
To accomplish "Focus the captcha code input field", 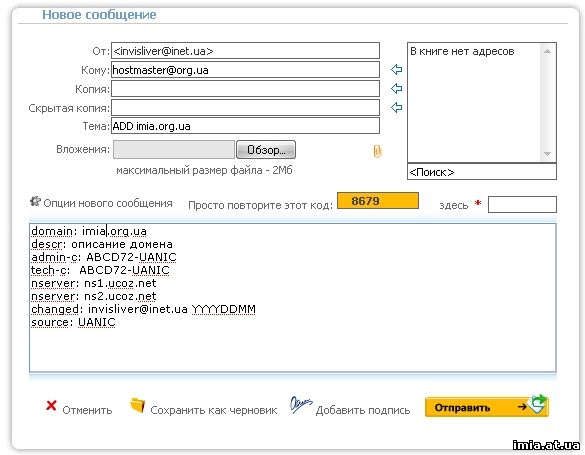I will (x=522, y=204).
